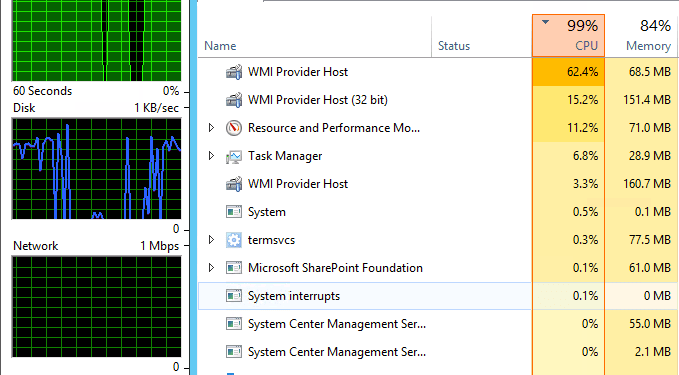The width and height of the screenshot is (679, 375).
Task: Click the Network label on left panel
Action: (36, 246)
